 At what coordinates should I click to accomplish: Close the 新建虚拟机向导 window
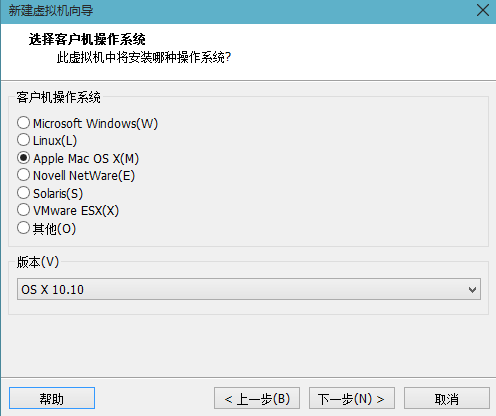[x=483, y=10]
